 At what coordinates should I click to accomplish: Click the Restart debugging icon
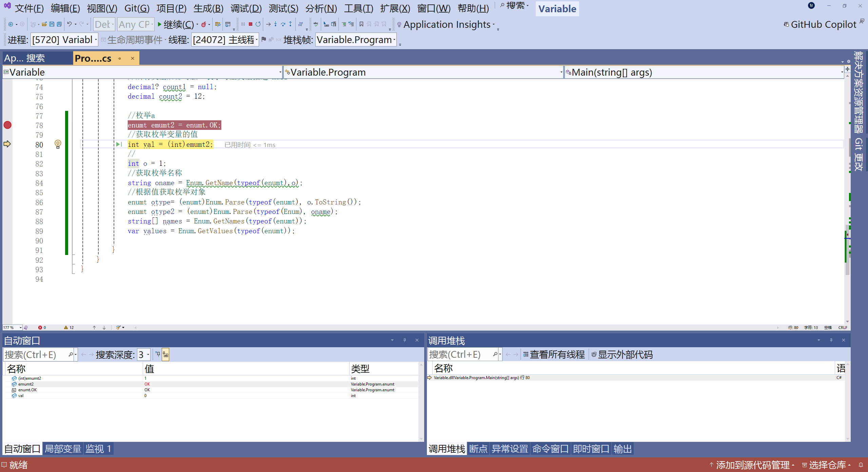pyautogui.click(x=258, y=24)
